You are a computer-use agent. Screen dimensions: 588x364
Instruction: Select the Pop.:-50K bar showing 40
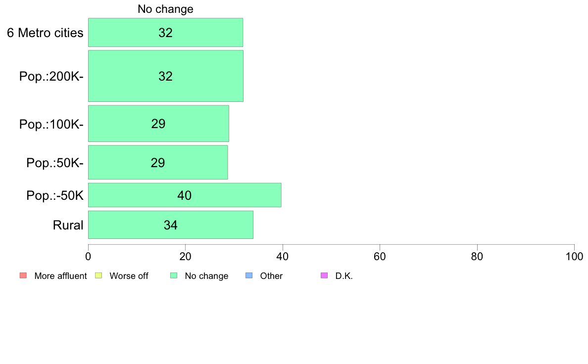click(185, 195)
